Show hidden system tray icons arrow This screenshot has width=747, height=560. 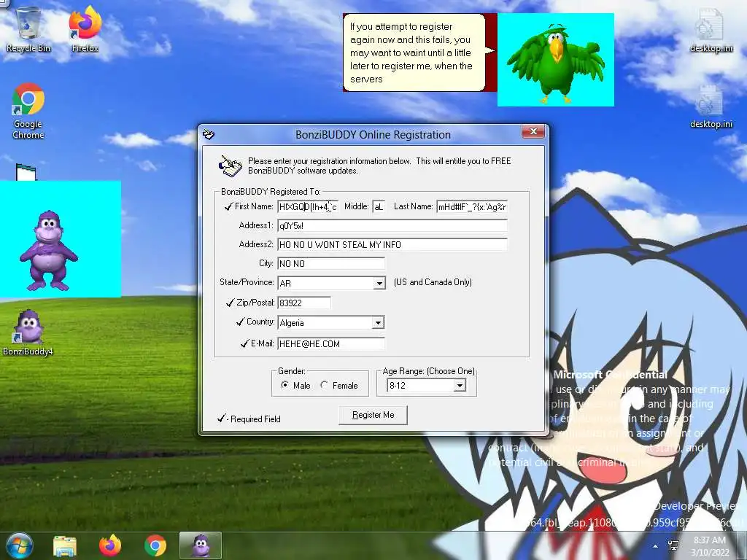coord(656,546)
